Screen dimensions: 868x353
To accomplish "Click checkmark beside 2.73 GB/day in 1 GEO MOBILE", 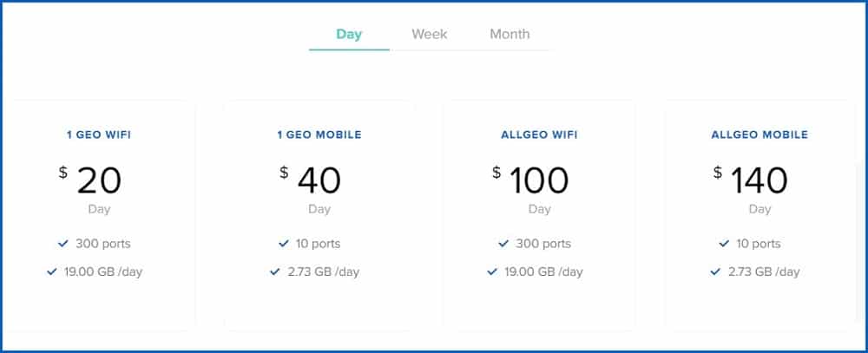I will point(274,271).
